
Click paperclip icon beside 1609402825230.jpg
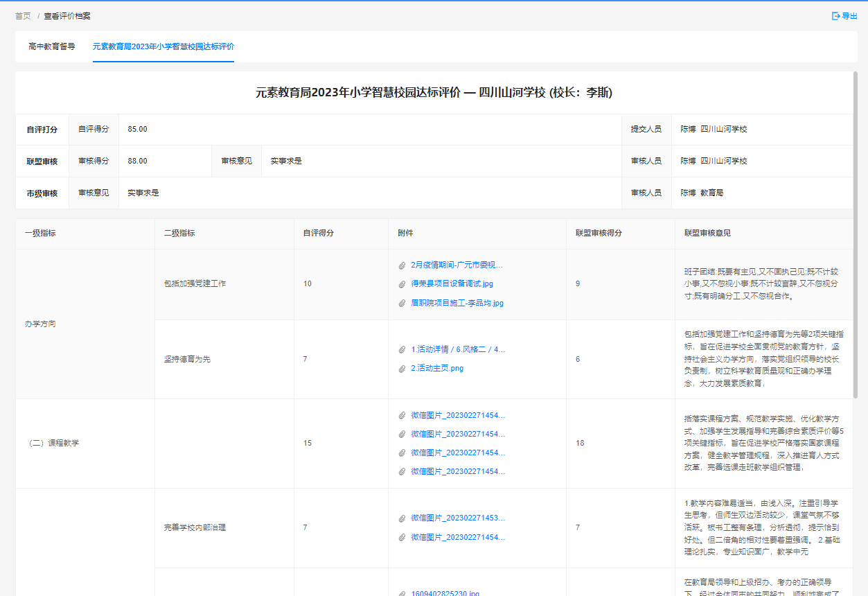(x=402, y=593)
